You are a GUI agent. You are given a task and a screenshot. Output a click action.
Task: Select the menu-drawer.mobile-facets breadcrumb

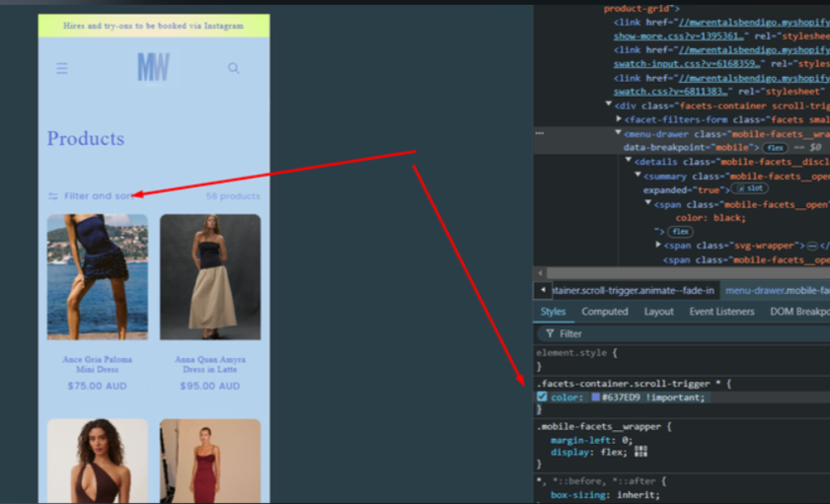[777, 290]
